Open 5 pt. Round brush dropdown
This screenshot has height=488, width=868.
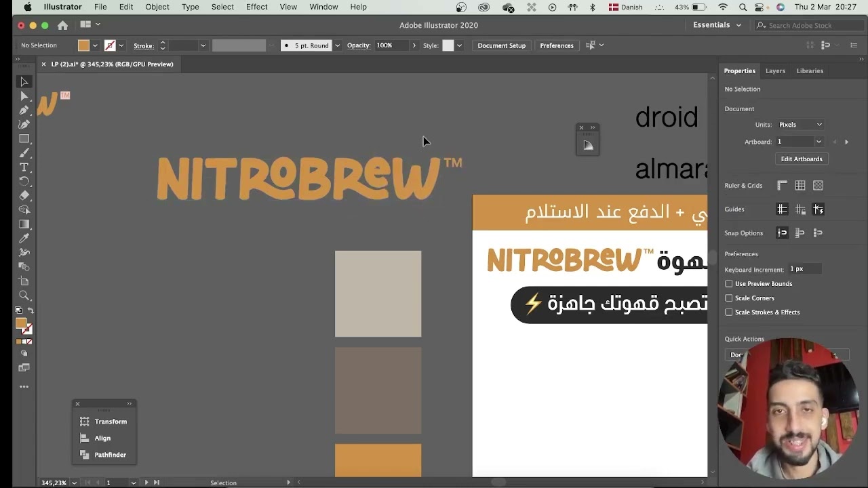[337, 45]
